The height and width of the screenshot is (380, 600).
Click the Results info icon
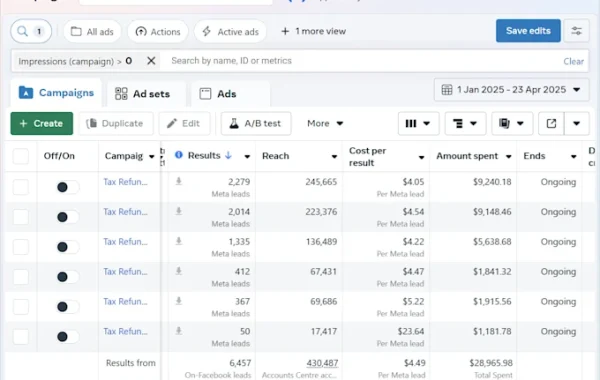pos(179,155)
